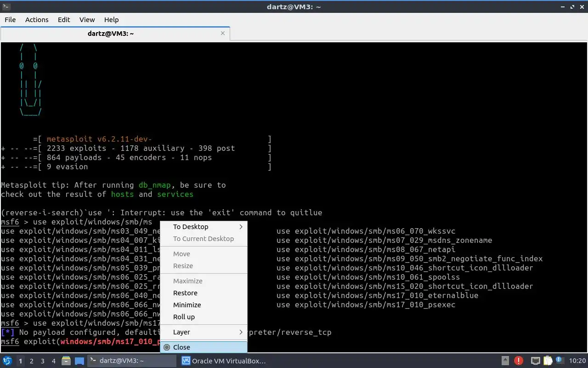Click the title bar close button

coord(582,7)
